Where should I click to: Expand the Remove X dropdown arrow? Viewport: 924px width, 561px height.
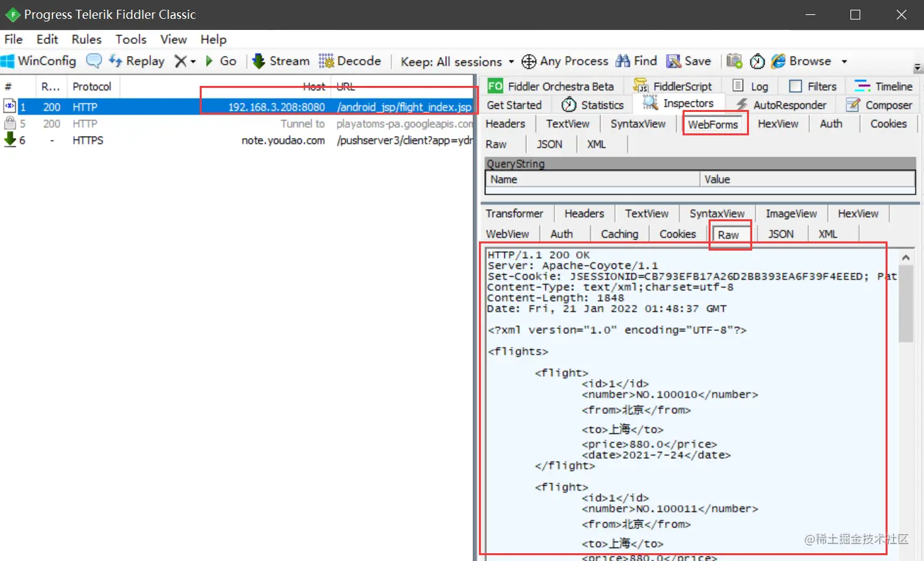tap(193, 62)
